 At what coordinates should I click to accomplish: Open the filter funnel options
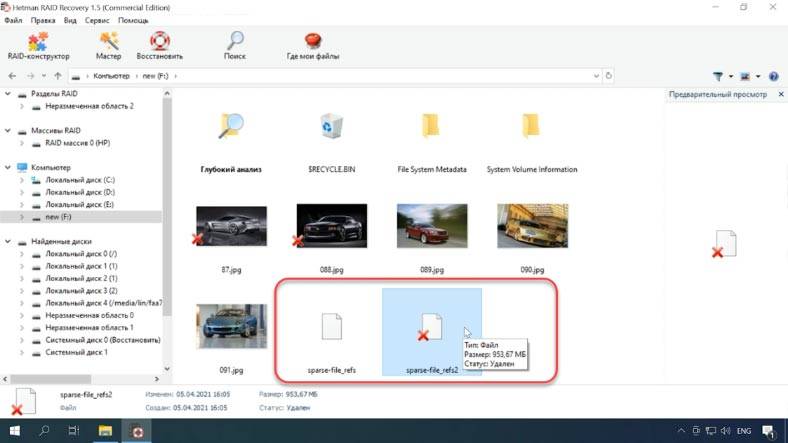718,76
